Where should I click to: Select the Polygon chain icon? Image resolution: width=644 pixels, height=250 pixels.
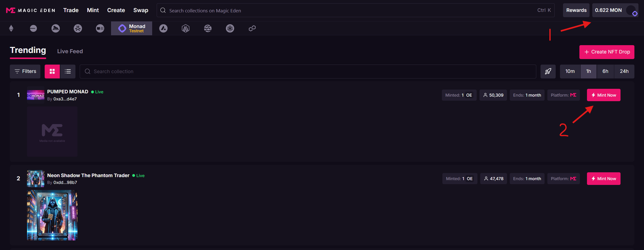252,28
